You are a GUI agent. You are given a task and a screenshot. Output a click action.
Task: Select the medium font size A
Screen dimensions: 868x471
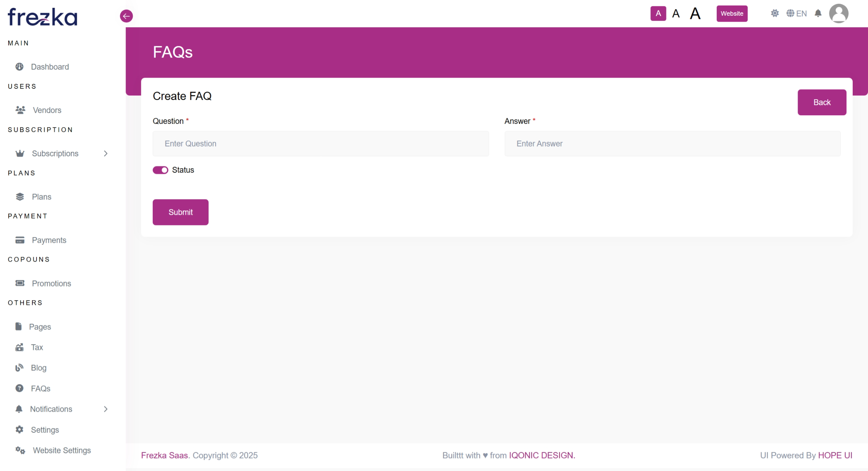click(675, 14)
